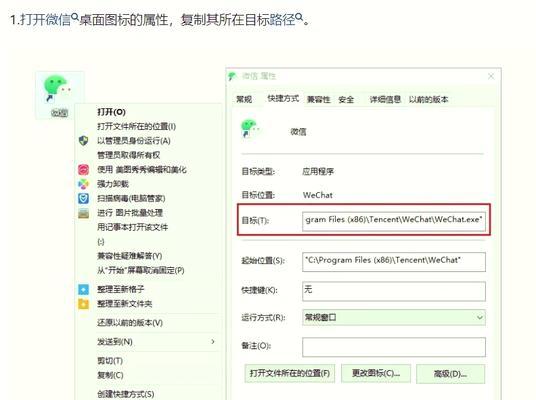
Task: Close the 微信 属性 dialog
Action: pyautogui.click(x=491, y=76)
